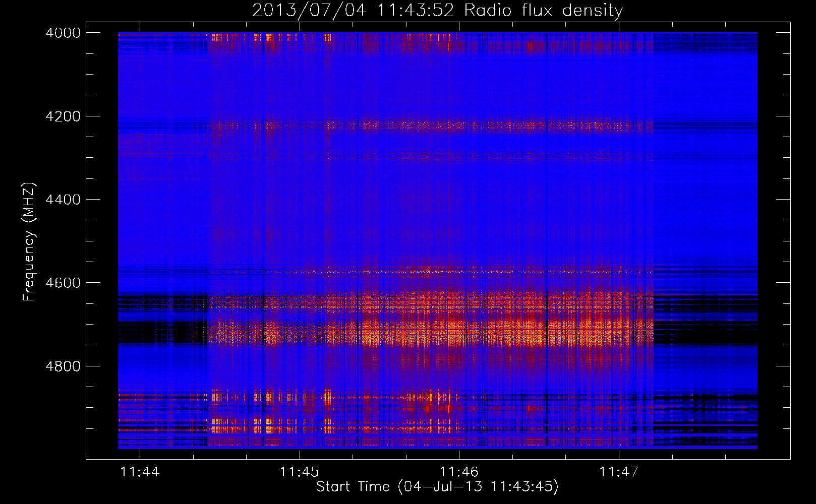Click the 11:44 time tick label
The image size is (816, 504).
[x=140, y=472]
